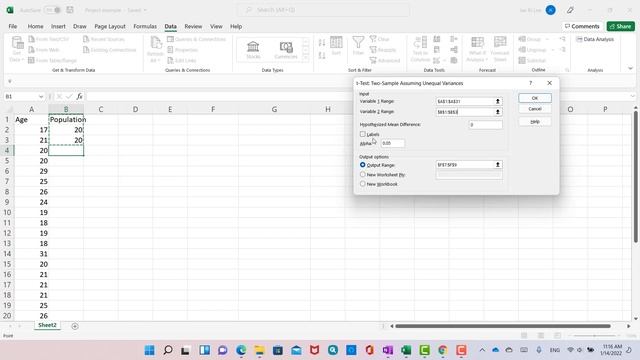Adjust the zoom slider in status bar
640x360 pixels.
point(594,336)
